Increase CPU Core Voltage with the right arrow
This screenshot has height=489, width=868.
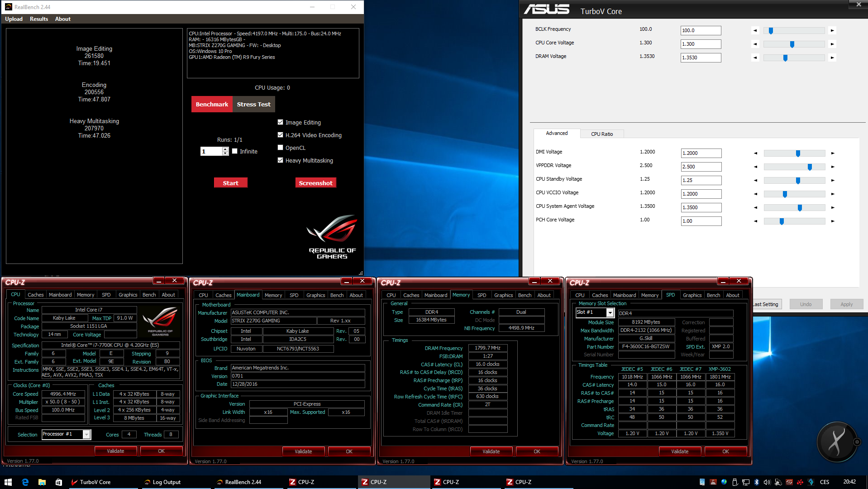tap(832, 44)
